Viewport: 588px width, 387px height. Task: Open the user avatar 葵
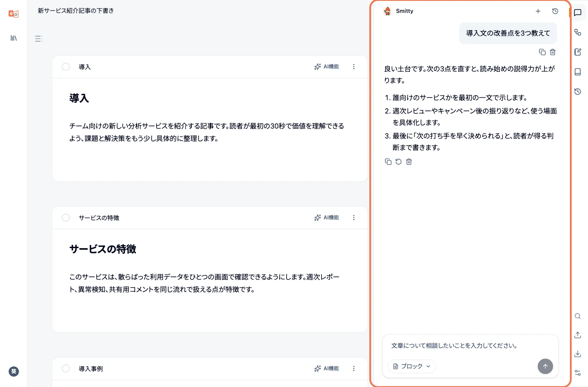(14, 372)
